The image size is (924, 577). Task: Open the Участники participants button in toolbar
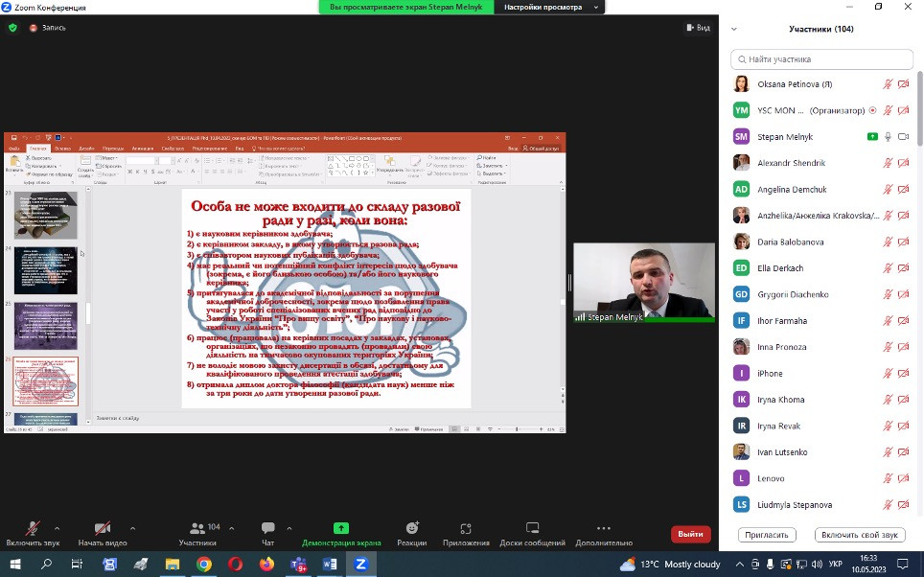198,533
